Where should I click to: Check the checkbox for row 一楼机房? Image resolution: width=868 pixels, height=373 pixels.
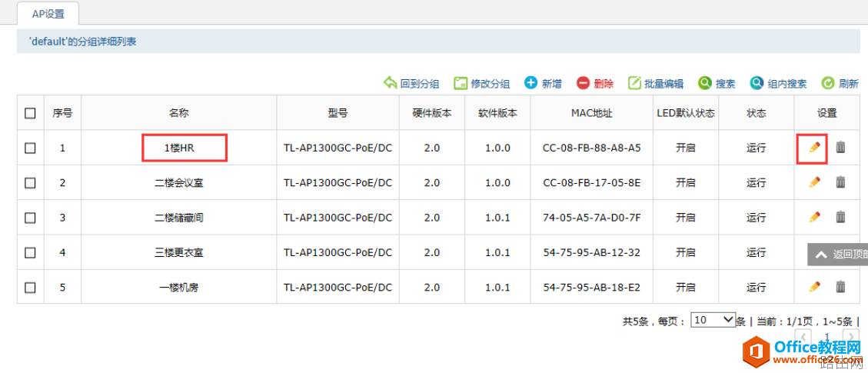(x=31, y=287)
